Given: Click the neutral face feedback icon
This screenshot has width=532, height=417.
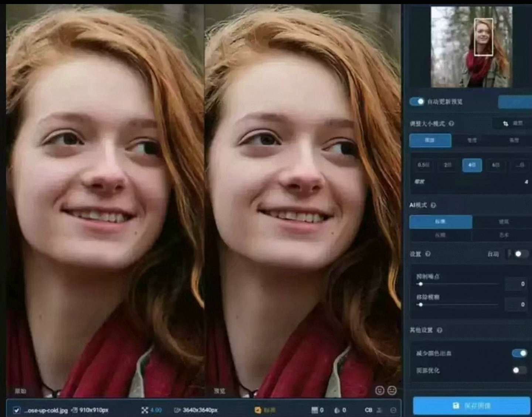Looking at the screenshot, I should (x=392, y=390).
